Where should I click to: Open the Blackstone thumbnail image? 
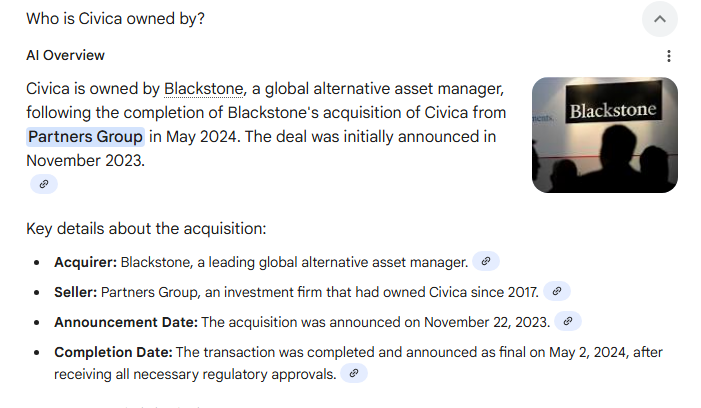pos(604,135)
